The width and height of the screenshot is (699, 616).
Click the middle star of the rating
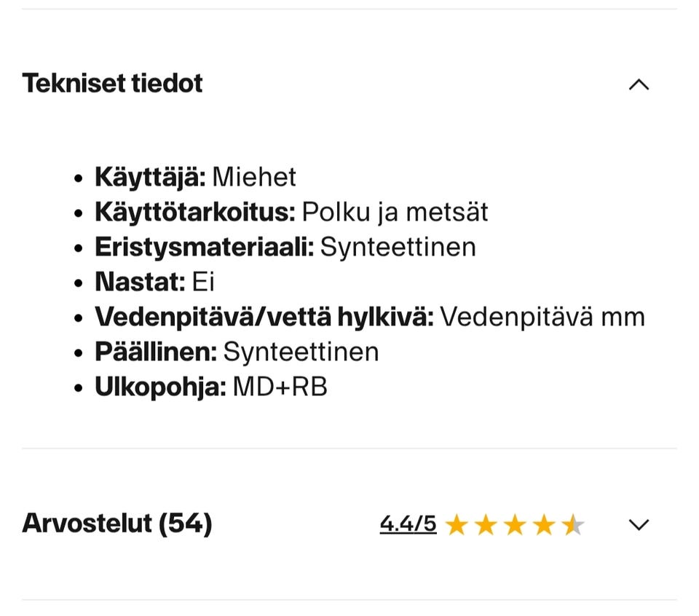pos(514,525)
